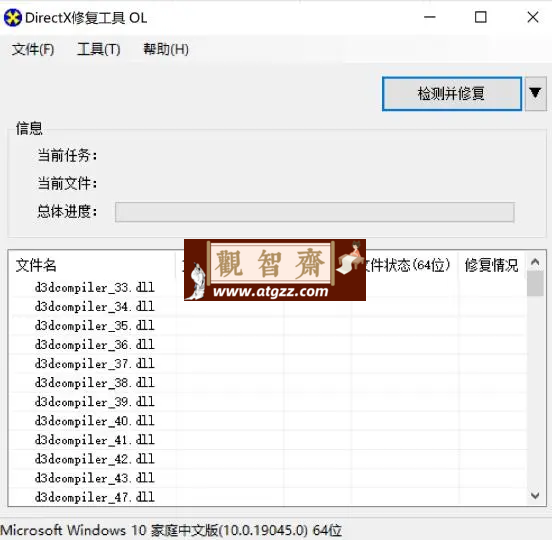Viewport: 552px width, 540px height.
Task: Select d3dcompiler_38.dll row
Action: click(268, 383)
